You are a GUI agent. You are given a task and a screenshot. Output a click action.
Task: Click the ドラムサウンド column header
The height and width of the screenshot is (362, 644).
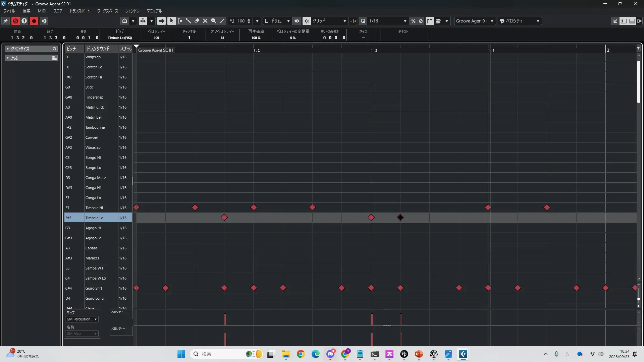(98, 49)
